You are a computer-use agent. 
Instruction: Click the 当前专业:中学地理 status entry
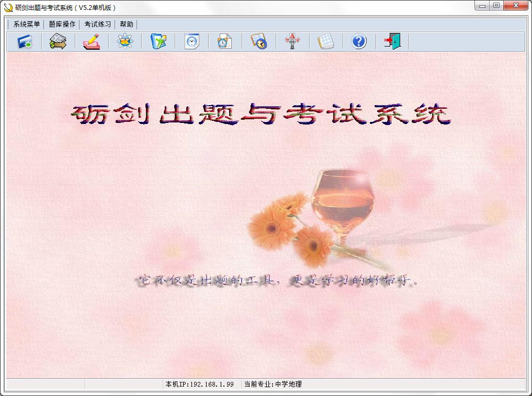[x=273, y=384]
